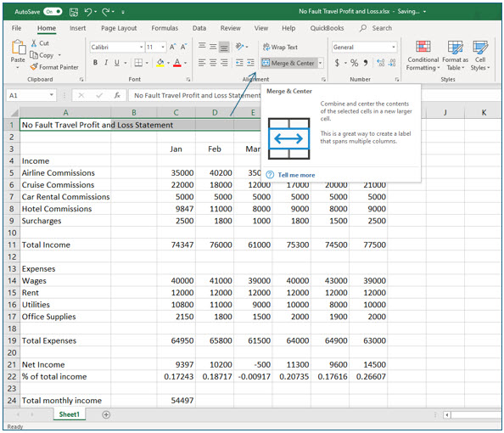Screen dimensions: 504x433
Task: Click the Copy icon
Action: tap(34, 55)
